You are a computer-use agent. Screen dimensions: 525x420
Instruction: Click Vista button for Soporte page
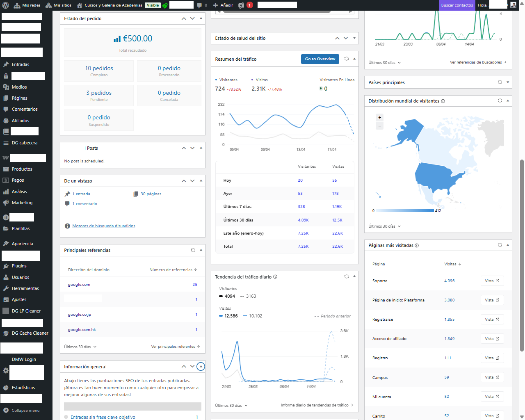492,281
